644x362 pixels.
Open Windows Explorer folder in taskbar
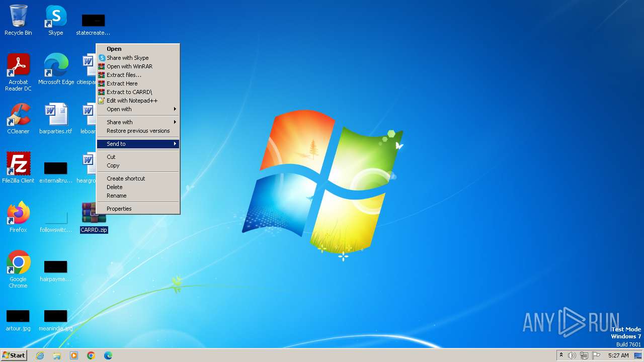tap(57, 355)
